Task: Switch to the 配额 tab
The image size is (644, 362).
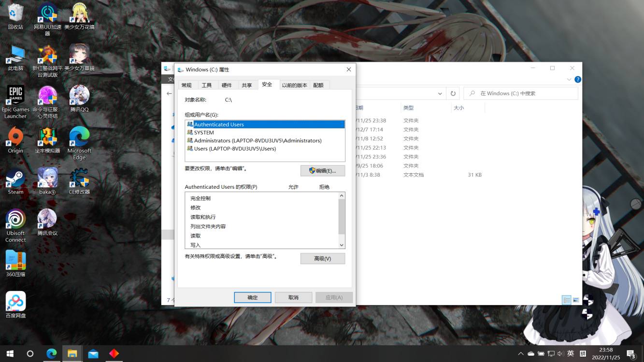Action: tap(318, 85)
